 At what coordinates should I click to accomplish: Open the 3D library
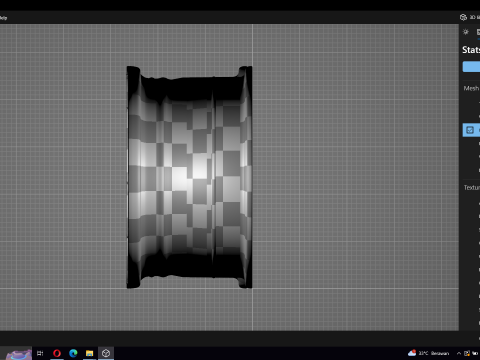pyautogui.click(x=470, y=17)
